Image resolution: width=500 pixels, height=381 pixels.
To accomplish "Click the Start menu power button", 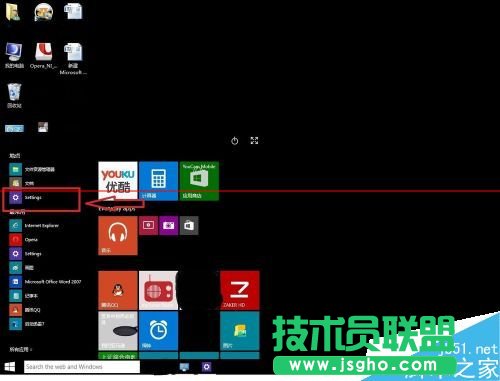I will [235, 141].
